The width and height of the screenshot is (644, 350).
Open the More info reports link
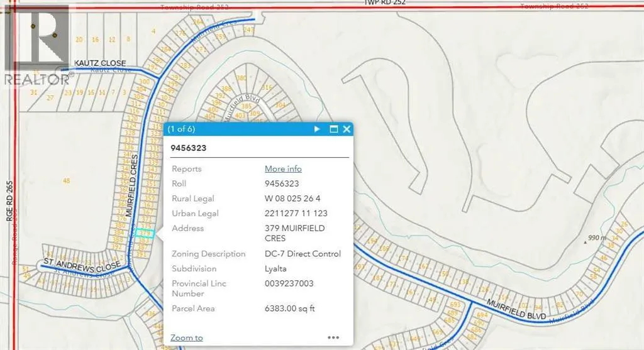(x=283, y=168)
